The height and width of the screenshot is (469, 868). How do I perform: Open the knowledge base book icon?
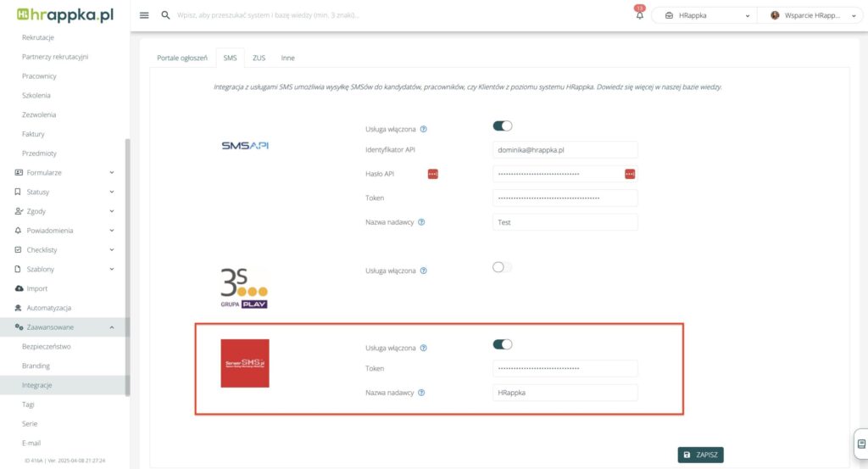[x=860, y=444]
